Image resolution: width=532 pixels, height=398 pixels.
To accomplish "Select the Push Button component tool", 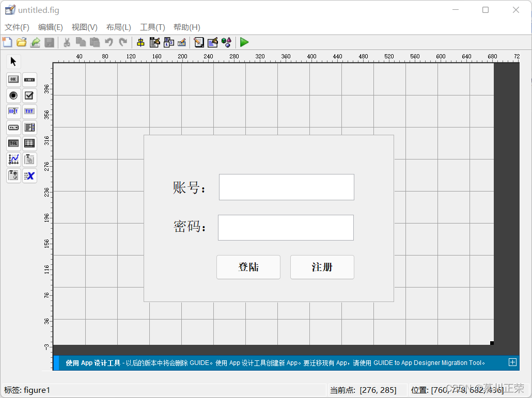I will [x=13, y=79].
